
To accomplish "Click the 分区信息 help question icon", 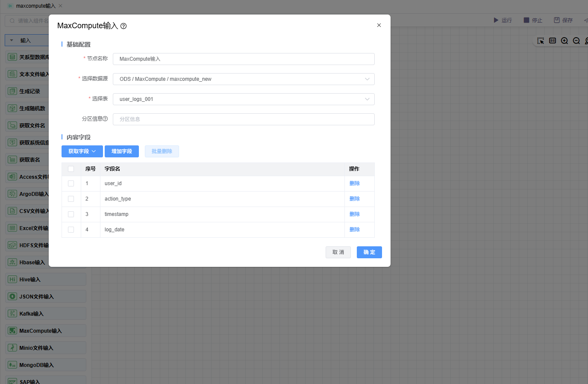I will click(105, 119).
